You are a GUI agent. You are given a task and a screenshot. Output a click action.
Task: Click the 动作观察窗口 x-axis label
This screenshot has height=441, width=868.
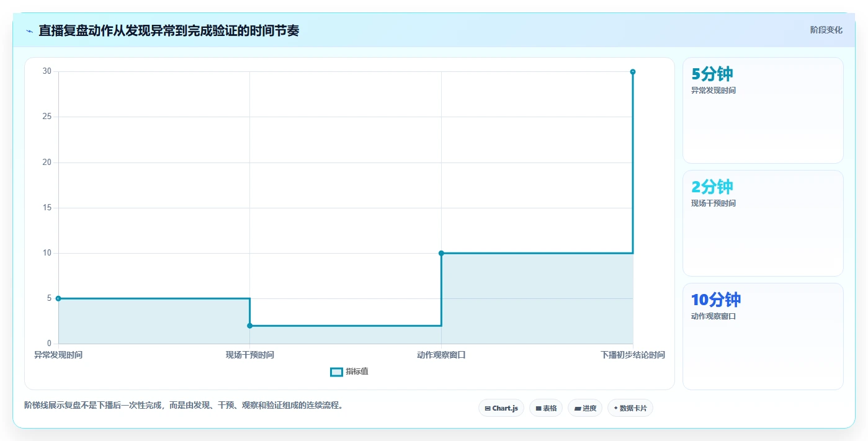[441, 355]
